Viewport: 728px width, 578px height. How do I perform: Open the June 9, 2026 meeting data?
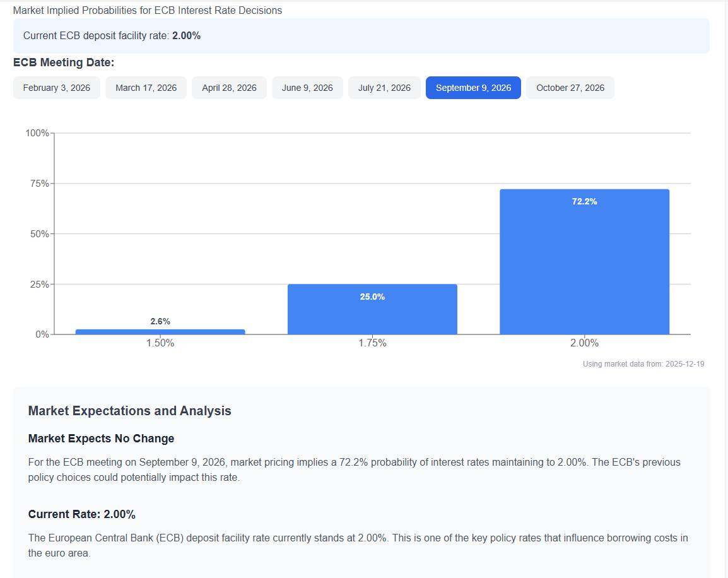tap(307, 88)
